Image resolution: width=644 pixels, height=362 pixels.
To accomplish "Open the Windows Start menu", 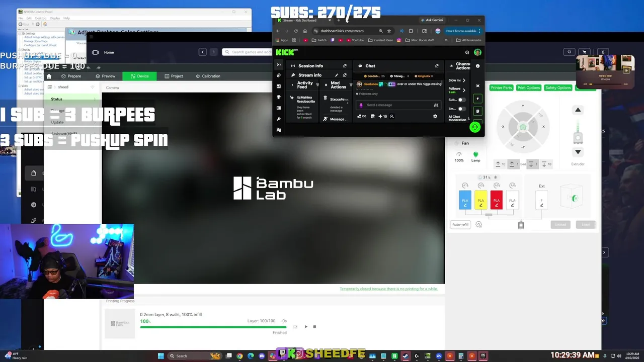I will 160,356.
